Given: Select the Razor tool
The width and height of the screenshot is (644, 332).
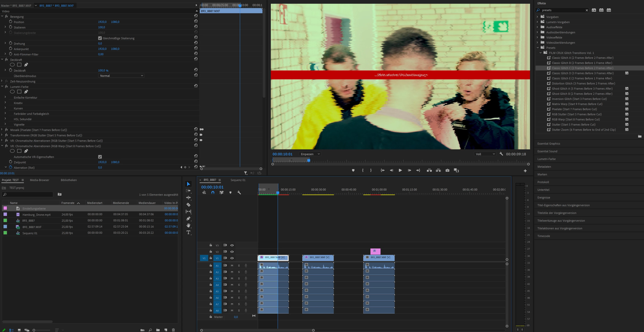Looking at the screenshot, I should (189, 205).
